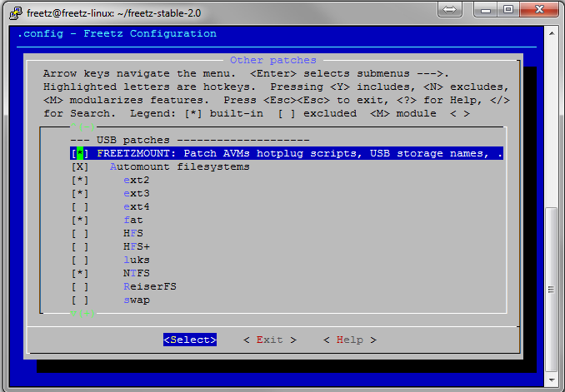Enable the ReiserFS option
The height and width of the screenshot is (392, 565).
(80, 286)
